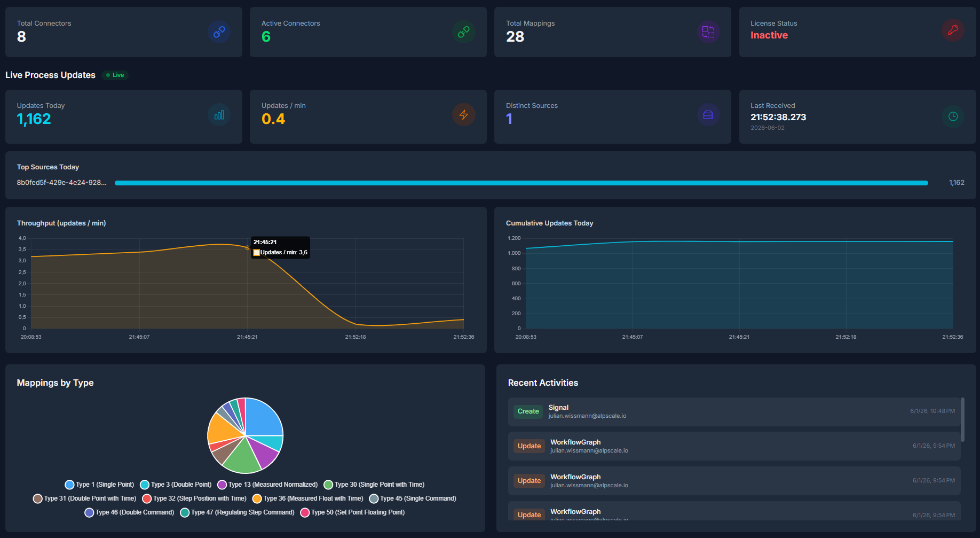The height and width of the screenshot is (538, 980).
Task: Click the Total Connectors value 8
Action: coord(21,36)
